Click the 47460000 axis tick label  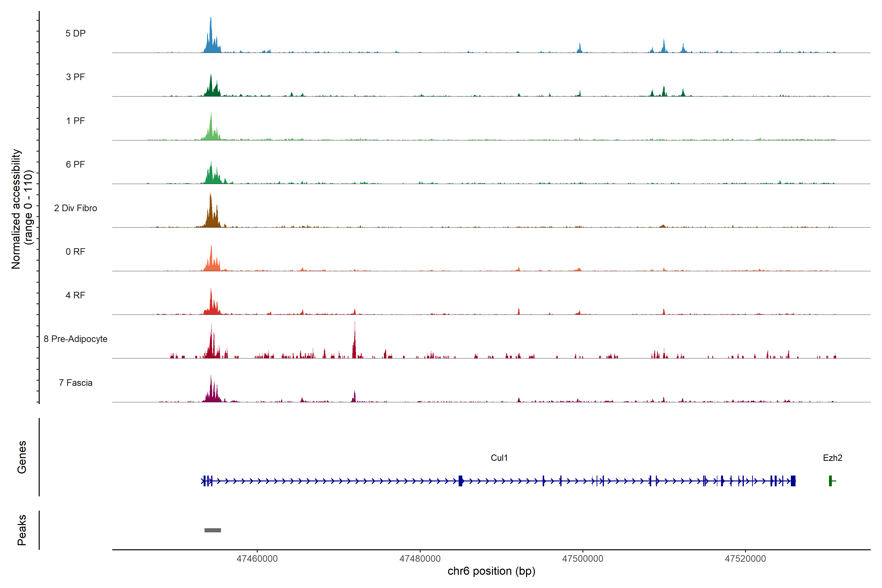(257, 558)
